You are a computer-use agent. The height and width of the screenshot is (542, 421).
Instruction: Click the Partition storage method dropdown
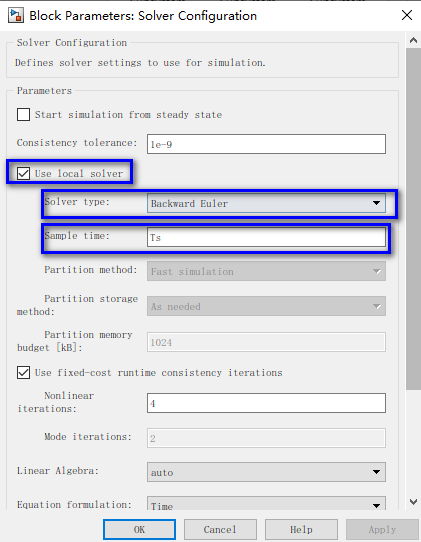click(x=266, y=306)
